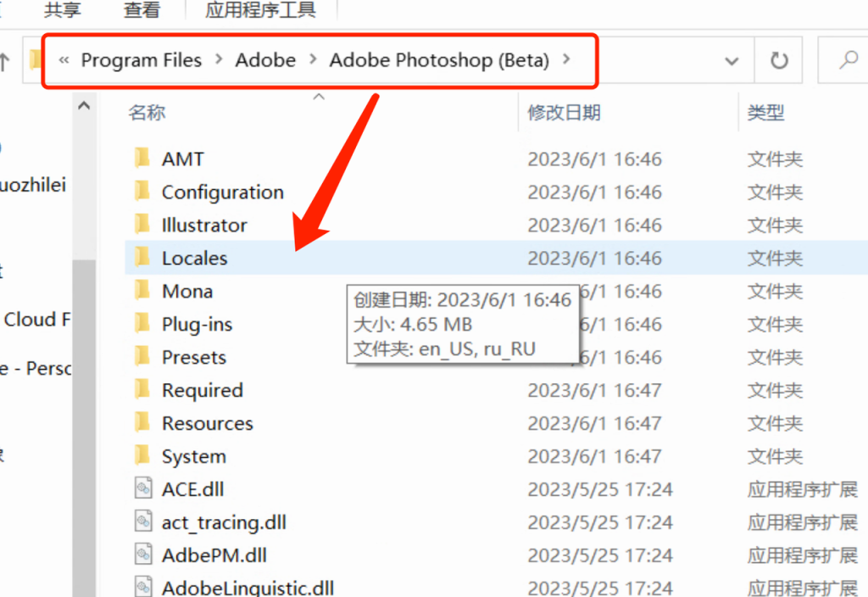Open the 查看 ribbon tab
The height and width of the screenshot is (597, 868).
142,10
